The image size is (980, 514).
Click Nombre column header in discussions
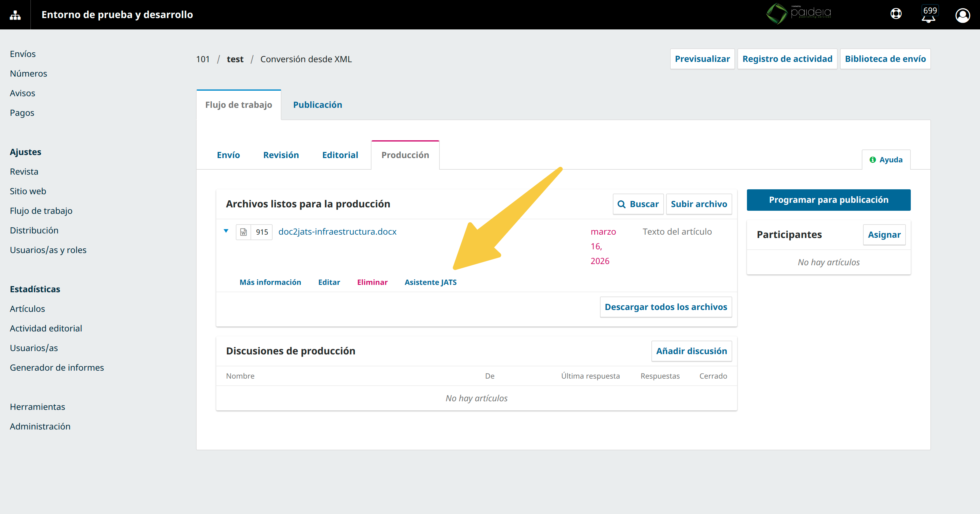[240, 376]
